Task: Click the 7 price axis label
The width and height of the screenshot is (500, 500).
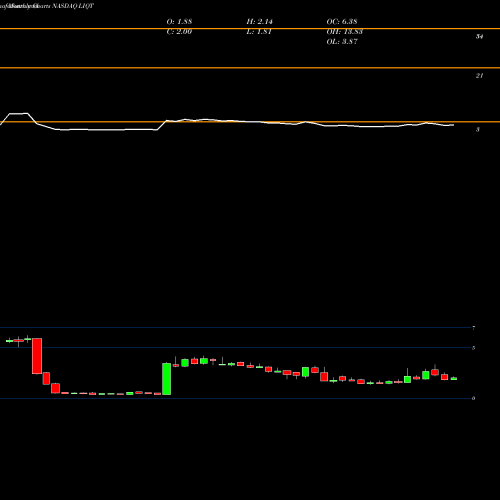Action: tap(473, 328)
